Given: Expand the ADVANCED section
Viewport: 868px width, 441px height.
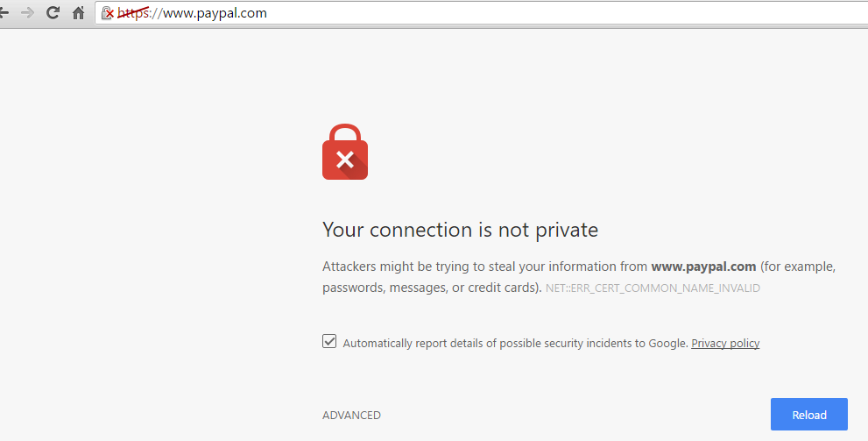Looking at the screenshot, I should pyautogui.click(x=351, y=415).
